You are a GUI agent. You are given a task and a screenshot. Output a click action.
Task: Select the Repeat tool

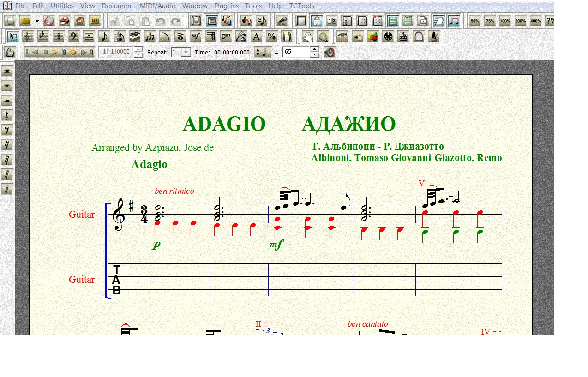[210, 36]
